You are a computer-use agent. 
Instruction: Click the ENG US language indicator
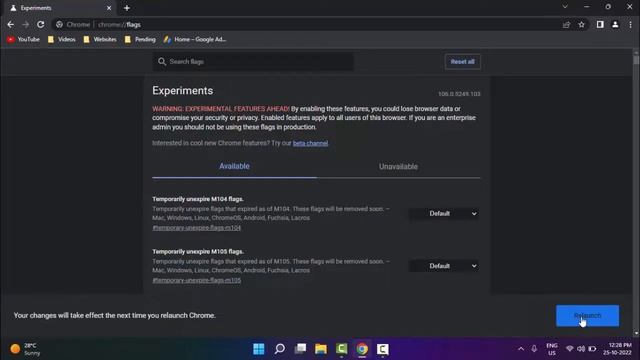tap(552, 349)
